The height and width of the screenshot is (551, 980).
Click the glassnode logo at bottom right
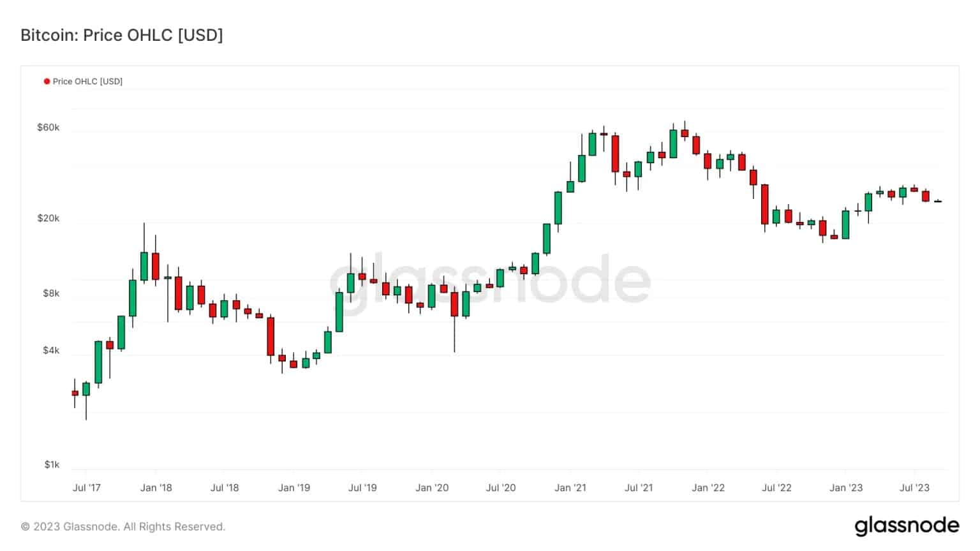click(x=907, y=526)
